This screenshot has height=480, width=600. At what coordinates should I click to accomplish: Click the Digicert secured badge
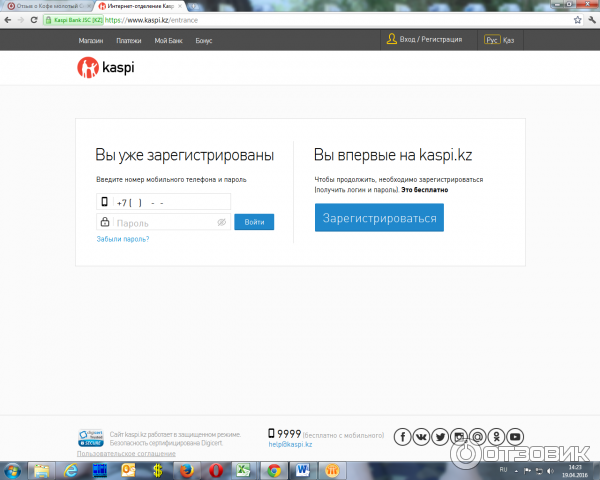click(x=91, y=437)
